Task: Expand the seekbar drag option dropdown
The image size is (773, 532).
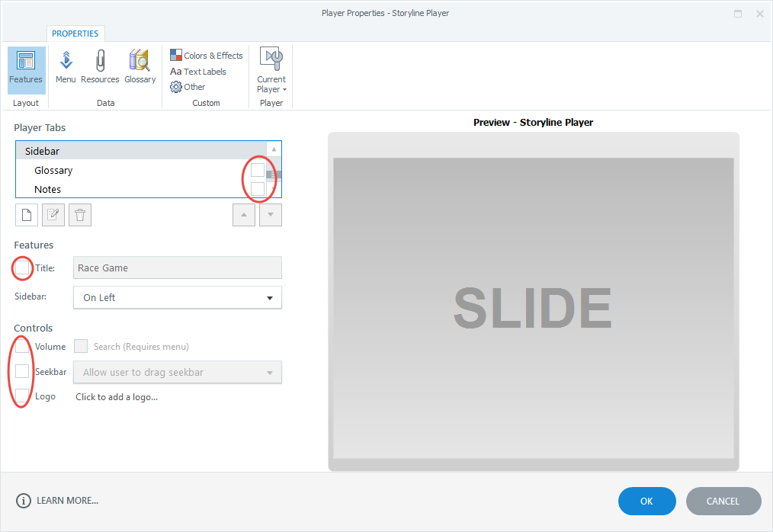Action: pos(178,373)
